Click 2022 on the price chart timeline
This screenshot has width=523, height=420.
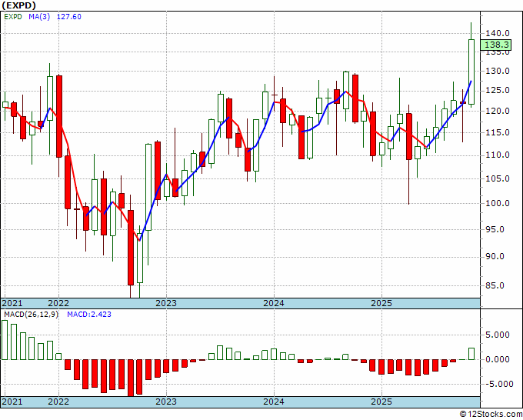point(58,303)
